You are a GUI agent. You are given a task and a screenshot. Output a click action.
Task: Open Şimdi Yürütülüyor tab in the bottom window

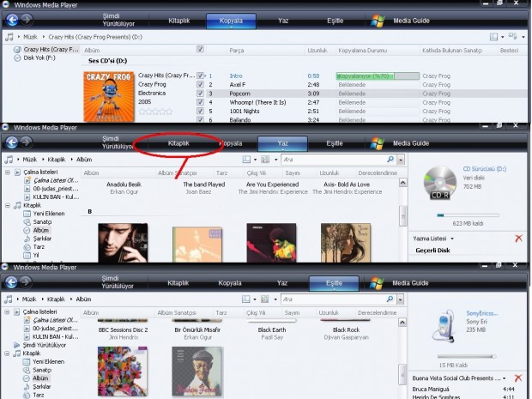118,282
